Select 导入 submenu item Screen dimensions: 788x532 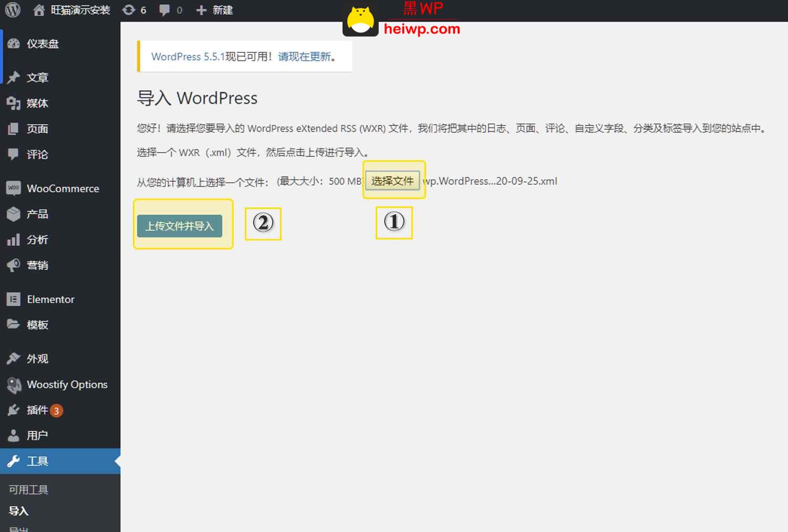coord(18,510)
